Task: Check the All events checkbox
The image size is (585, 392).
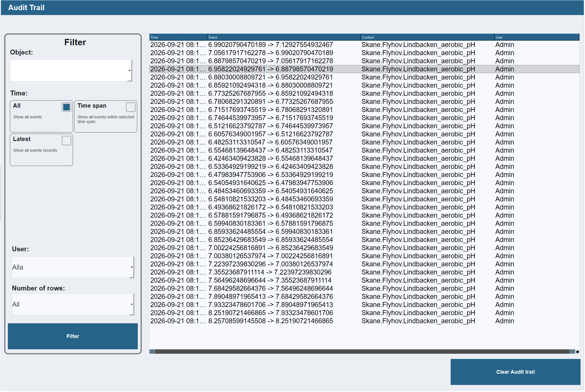Action: (x=66, y=107)
